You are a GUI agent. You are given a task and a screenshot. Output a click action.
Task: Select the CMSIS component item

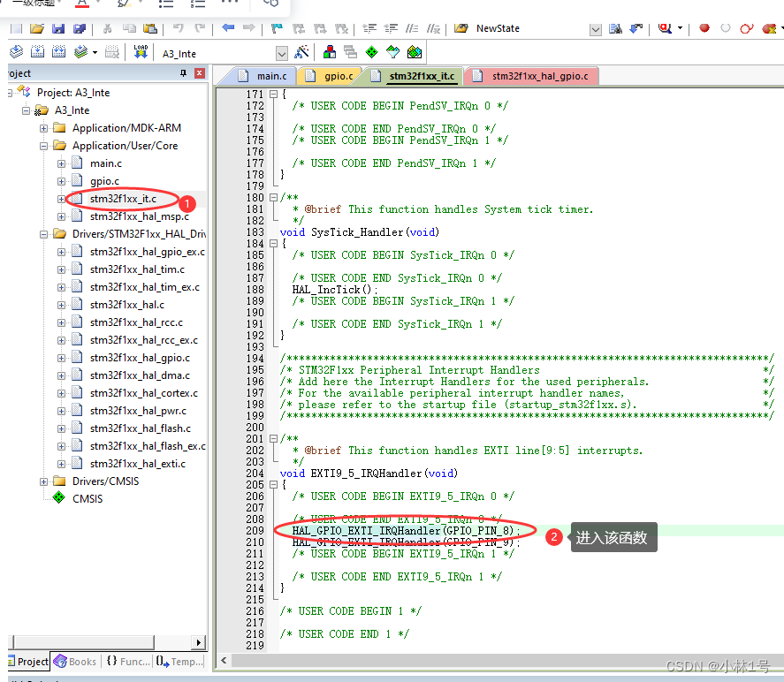click(x=88, y=499)
